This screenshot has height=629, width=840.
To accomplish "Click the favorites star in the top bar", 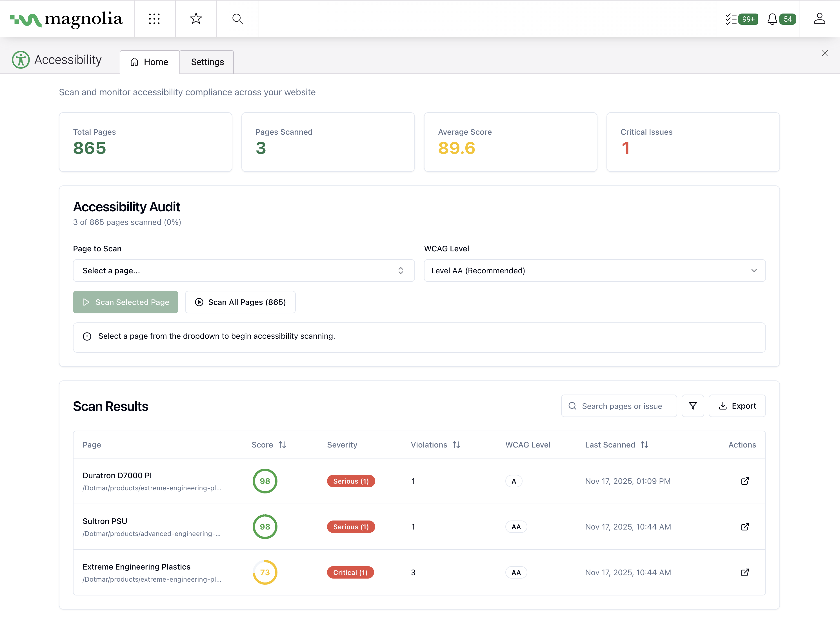I will click(196, 19).
